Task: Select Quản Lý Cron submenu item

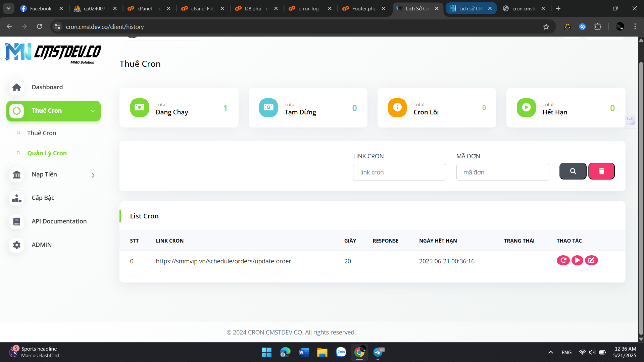Action: [x=47, y=153]
